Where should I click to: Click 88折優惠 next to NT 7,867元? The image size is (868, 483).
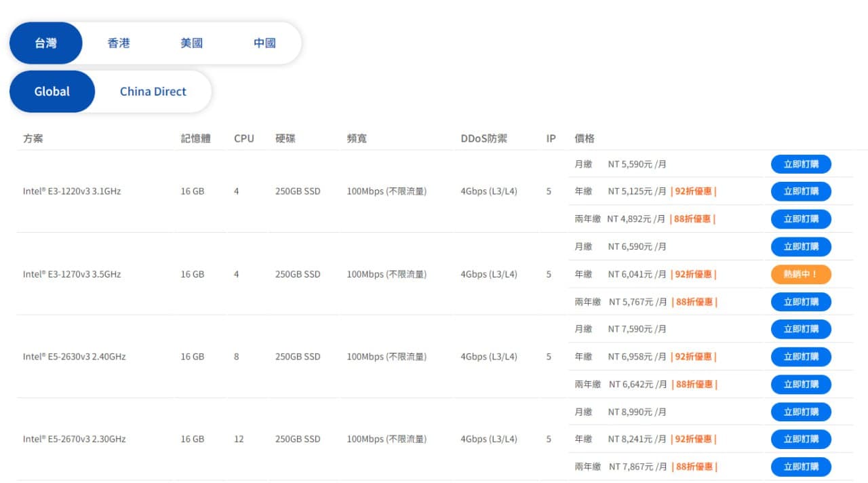coord(694,467)
